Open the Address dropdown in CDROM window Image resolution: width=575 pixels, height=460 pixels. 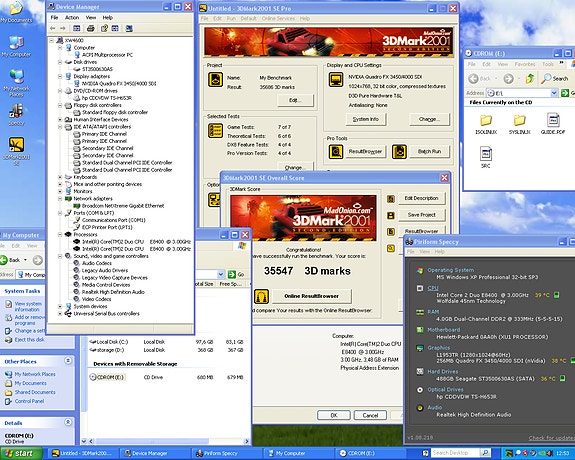(x=554, y=93)
